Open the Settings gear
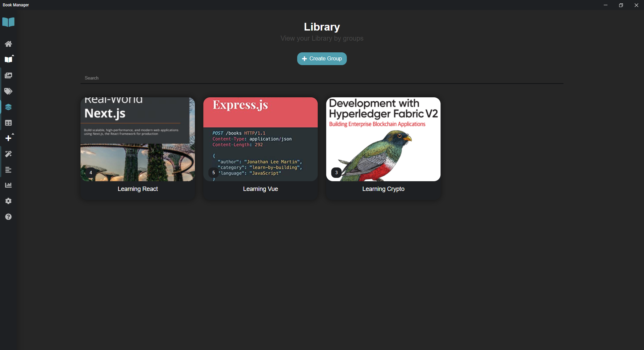644x350 pixels. (x=8, y=201)
